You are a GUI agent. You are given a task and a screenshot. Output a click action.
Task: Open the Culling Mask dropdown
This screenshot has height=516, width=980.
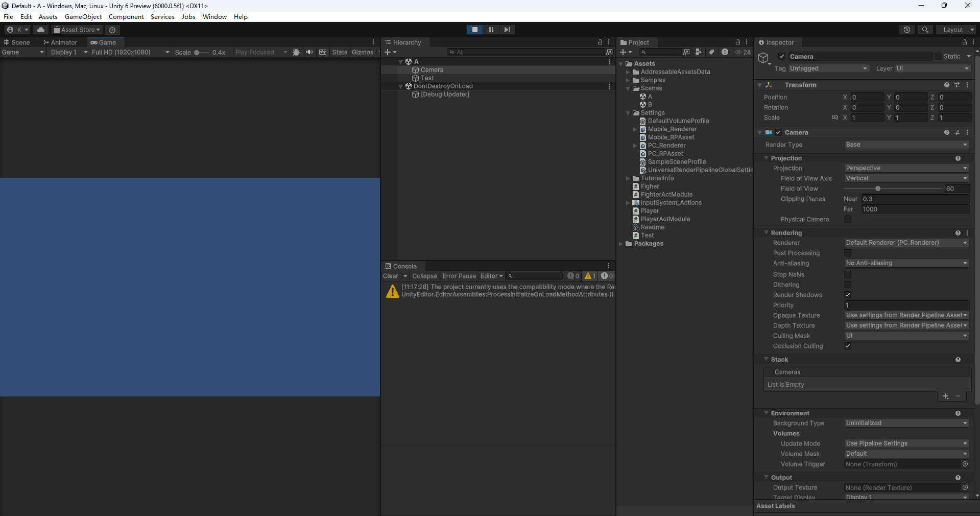[x=905, y=336]
